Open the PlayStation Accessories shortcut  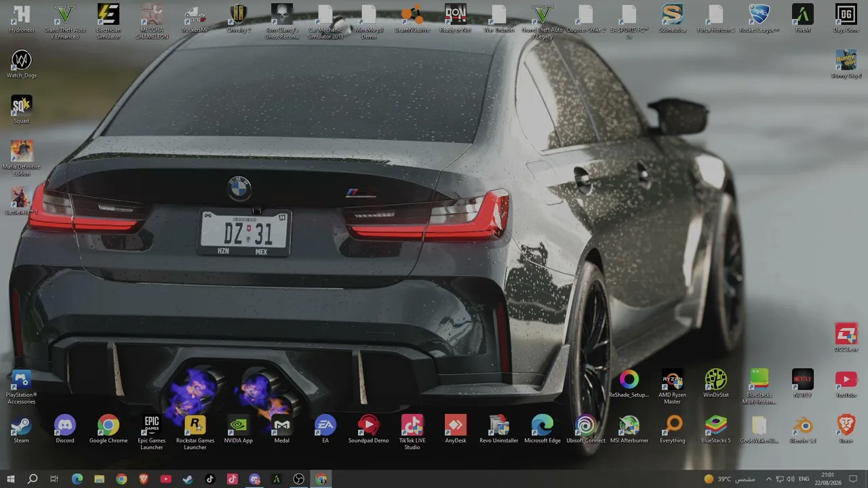point(22,387)
